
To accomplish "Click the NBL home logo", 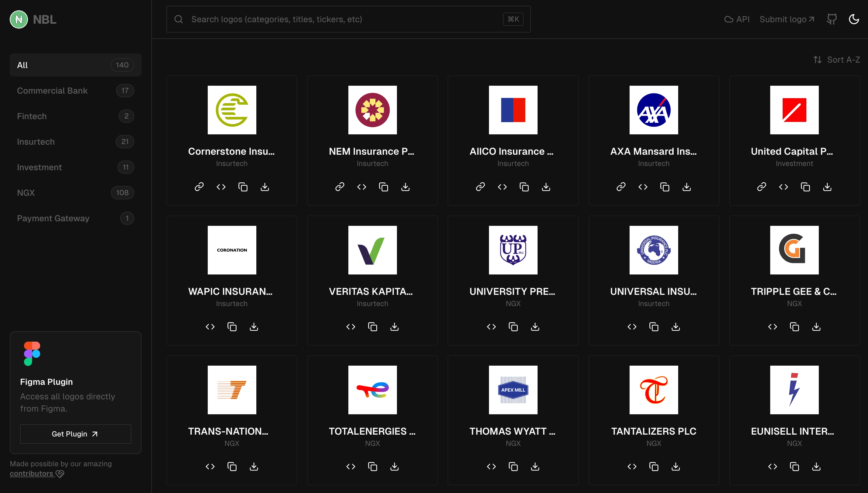I will pos(33,19).
